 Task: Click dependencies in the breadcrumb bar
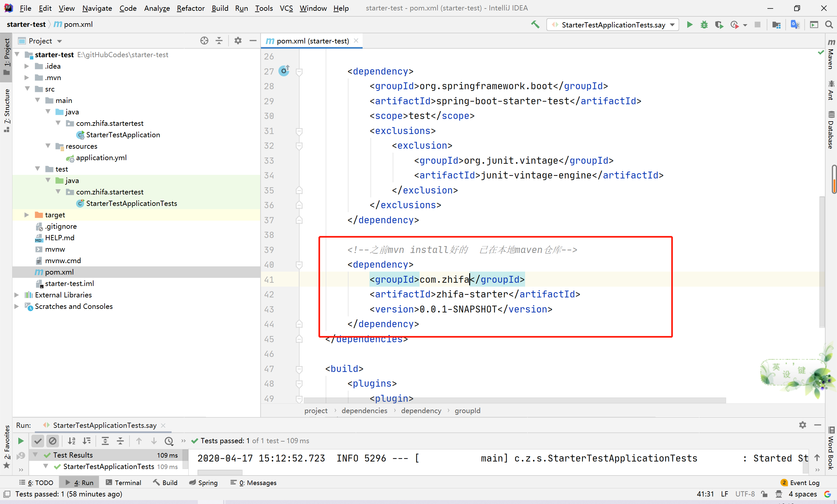pos(364,411)
